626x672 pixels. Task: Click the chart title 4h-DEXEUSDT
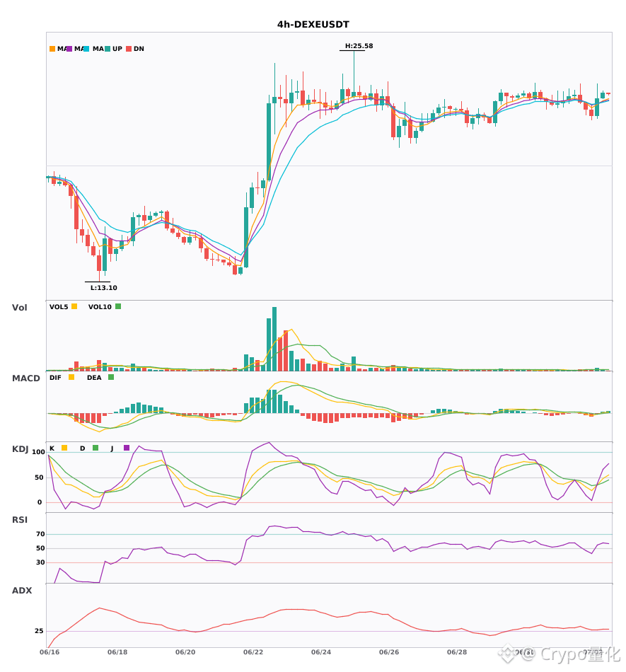coord(313,25)
